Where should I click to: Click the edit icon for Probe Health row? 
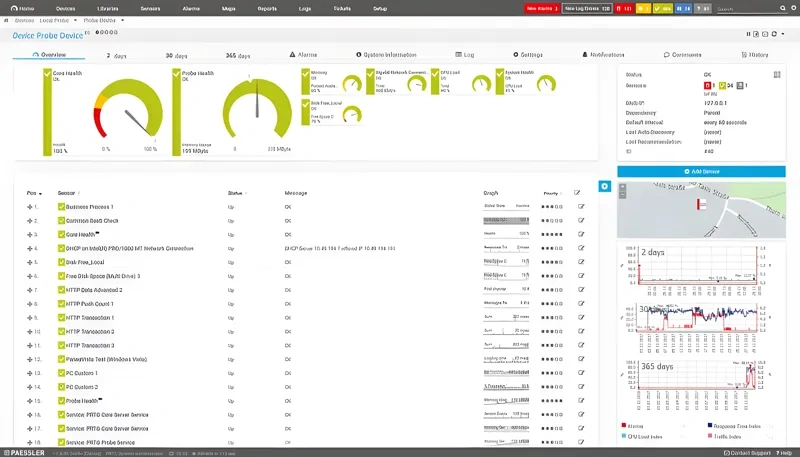[x=580, y=400]
